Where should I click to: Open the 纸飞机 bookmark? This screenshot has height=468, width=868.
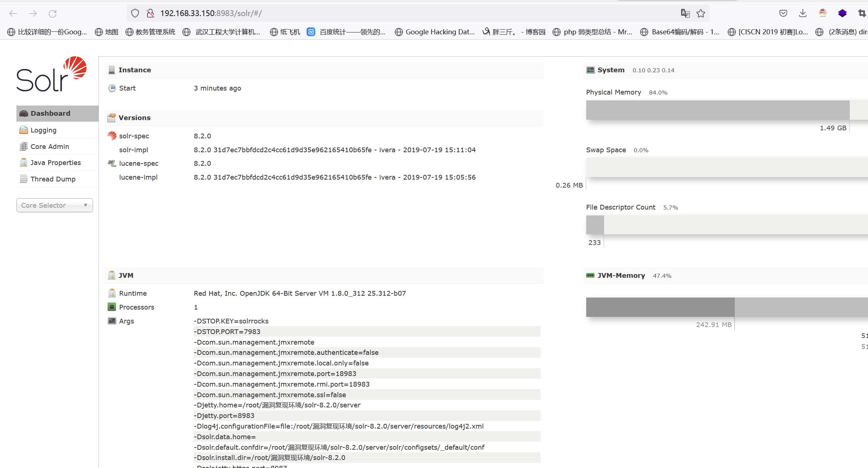tap(285, 32)
